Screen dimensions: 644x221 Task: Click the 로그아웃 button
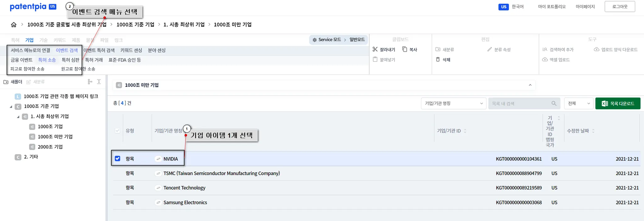click(x=620, y=7)
